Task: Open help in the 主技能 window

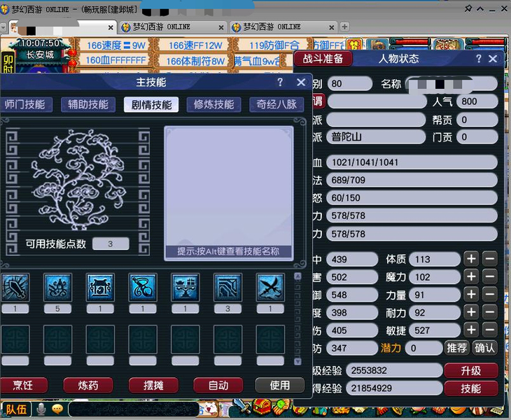Action: [x=280, y=82]
